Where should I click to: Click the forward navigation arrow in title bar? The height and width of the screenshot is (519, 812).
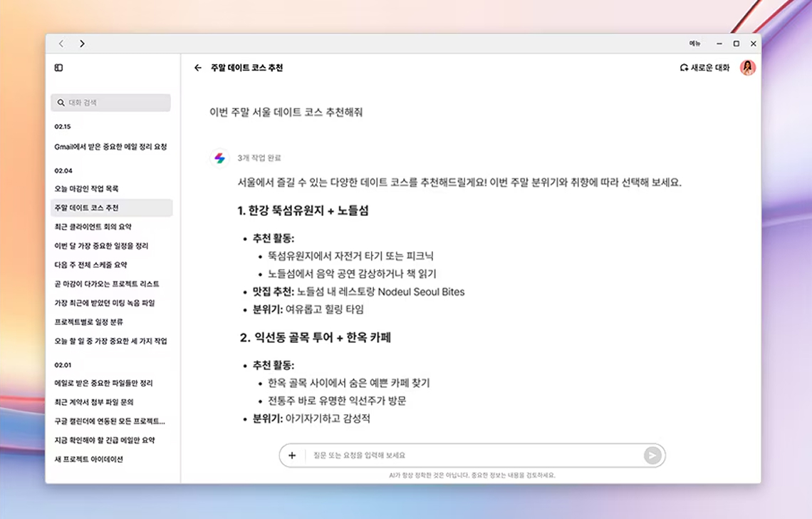[x=82, y=43]
